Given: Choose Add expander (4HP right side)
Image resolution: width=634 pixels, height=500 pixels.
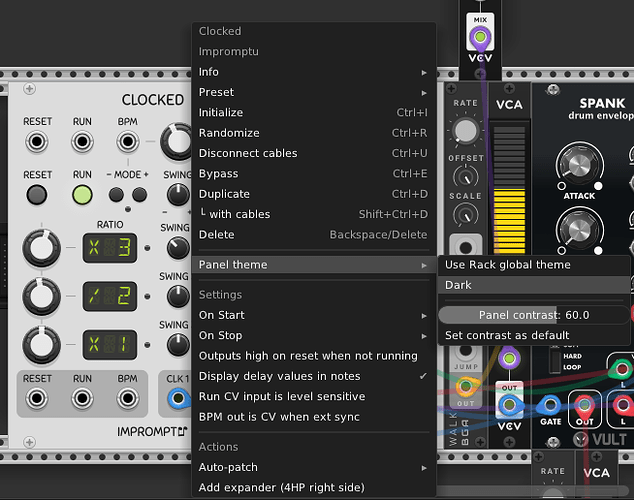Looking at the screenshot, I should (x=313, y=487).
